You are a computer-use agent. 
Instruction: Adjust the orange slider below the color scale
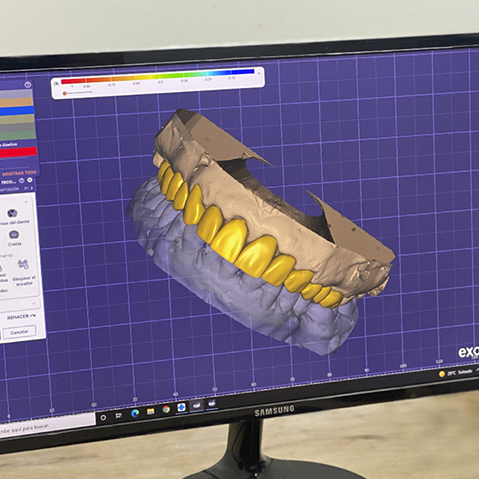tap(65, 94)
